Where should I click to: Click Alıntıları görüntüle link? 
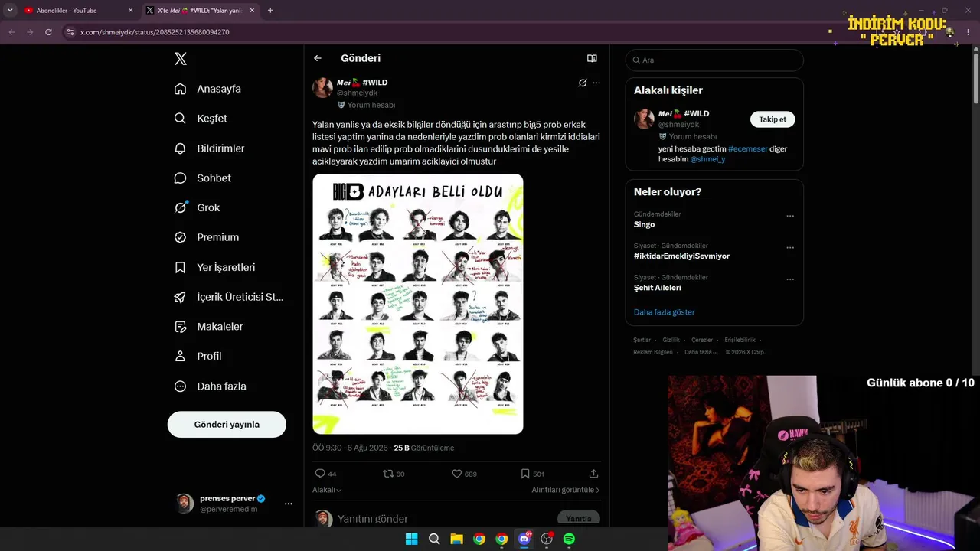[566, 490]
